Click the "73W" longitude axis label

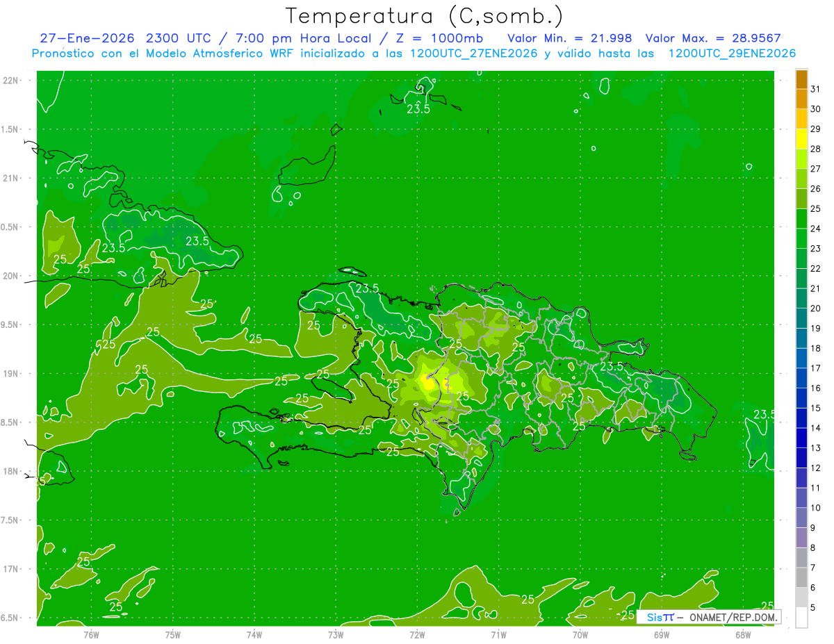336,635
